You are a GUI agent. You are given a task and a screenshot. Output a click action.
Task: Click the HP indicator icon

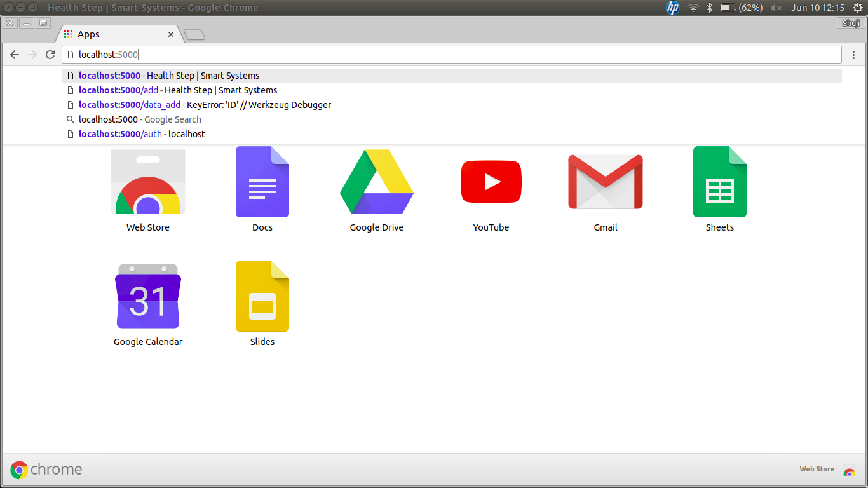672,8
